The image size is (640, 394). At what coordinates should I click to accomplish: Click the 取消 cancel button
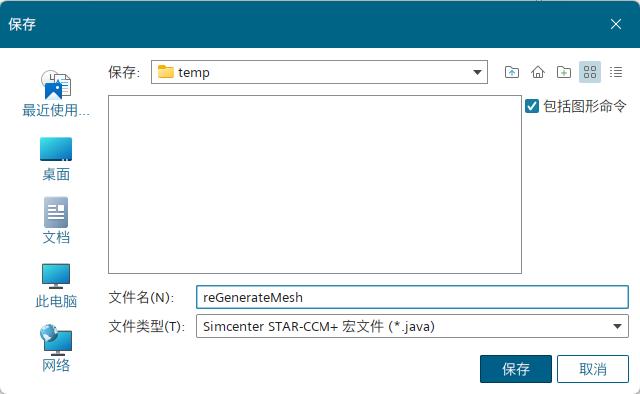(593, 369)
